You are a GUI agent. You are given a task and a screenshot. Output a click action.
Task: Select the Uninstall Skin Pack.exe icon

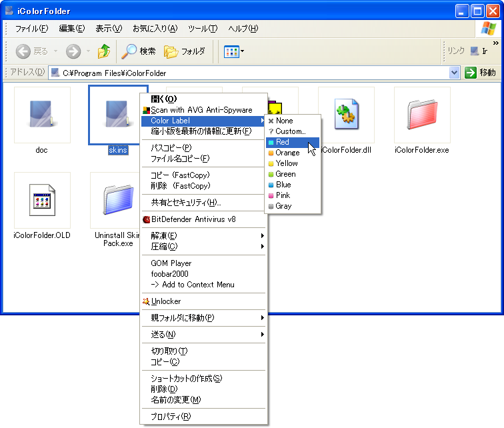click(118, 200)
